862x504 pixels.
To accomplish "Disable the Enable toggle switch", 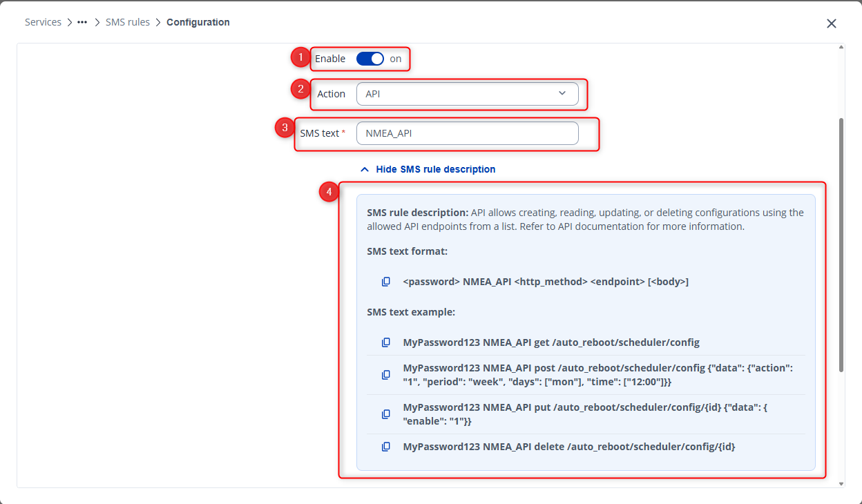I will [370, 59].
